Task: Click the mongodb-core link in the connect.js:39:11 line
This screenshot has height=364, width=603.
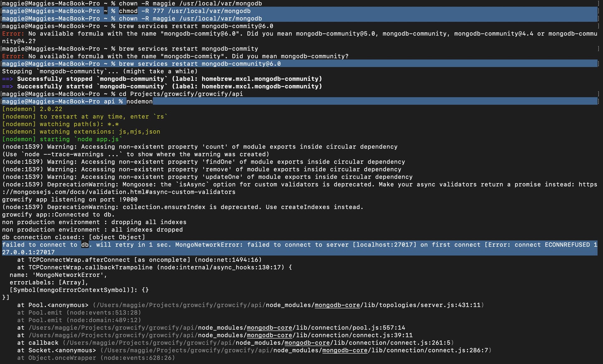Action: (x=269, y=335)
